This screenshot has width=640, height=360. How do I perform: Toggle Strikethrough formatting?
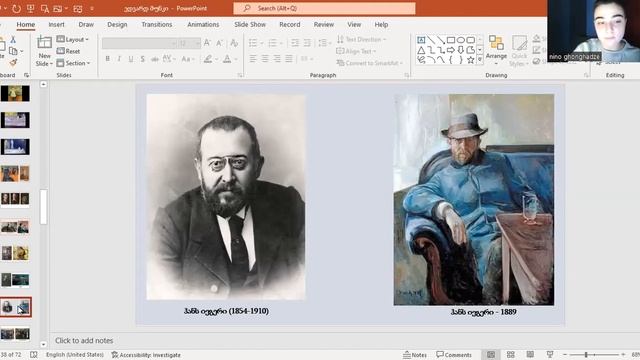pyautogui.click(x=155, y=59)
